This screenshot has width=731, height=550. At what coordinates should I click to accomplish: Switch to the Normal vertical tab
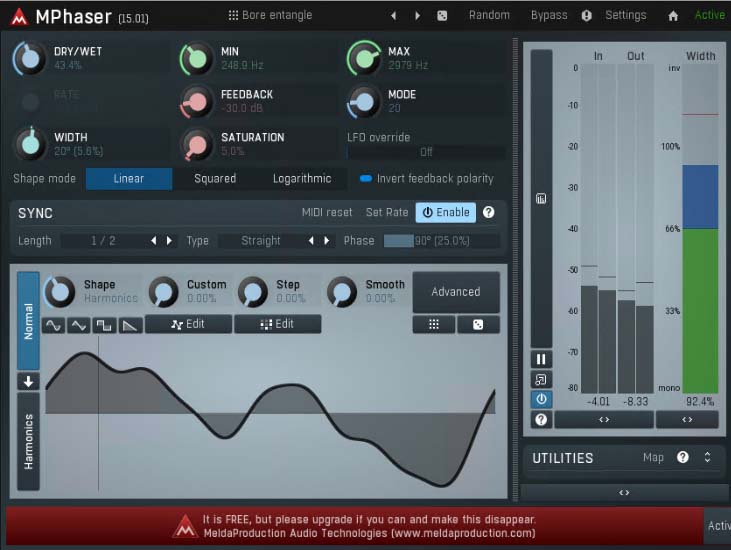(x=28, y=321)
